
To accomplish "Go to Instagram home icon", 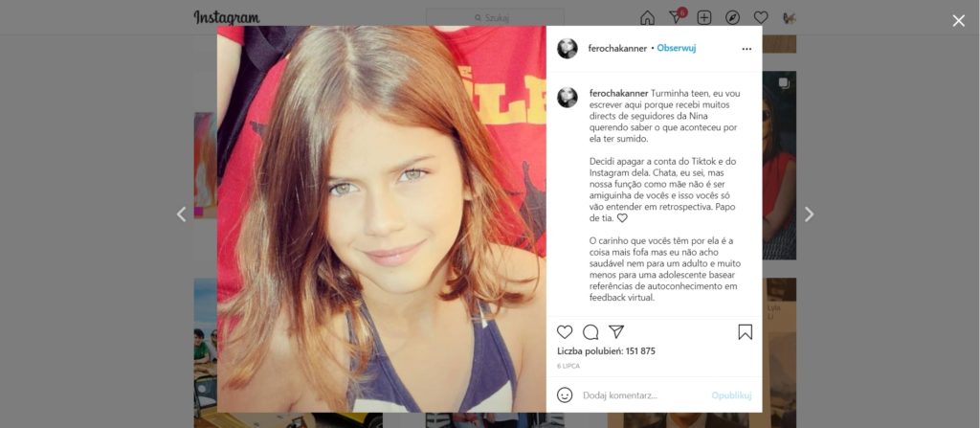I will [x=648, y=17].
